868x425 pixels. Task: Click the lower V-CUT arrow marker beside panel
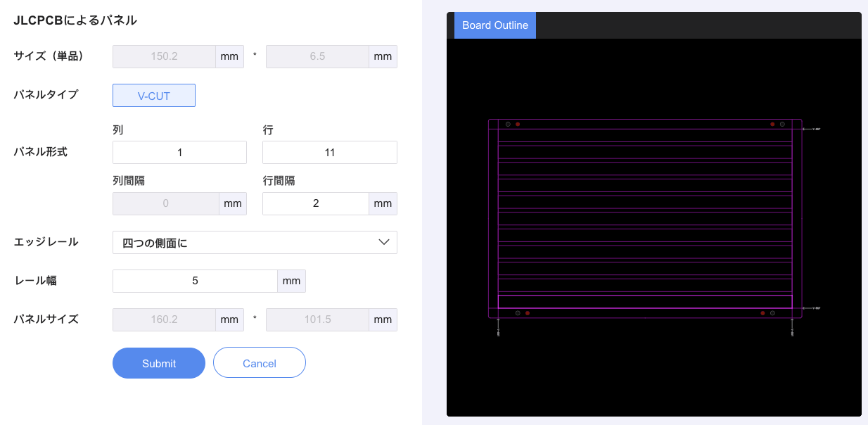coord(810,308)
